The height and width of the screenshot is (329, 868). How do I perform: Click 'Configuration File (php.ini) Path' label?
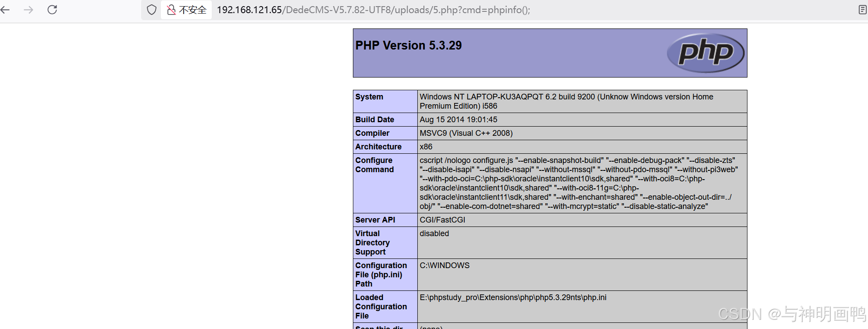coord(381,275)
